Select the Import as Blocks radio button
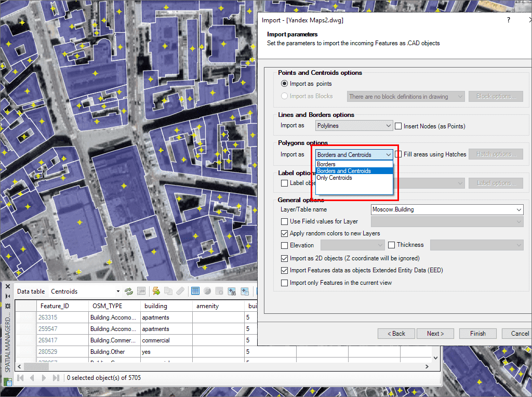Viewport: 532px width, 397px height. click(x=284, y=96)
